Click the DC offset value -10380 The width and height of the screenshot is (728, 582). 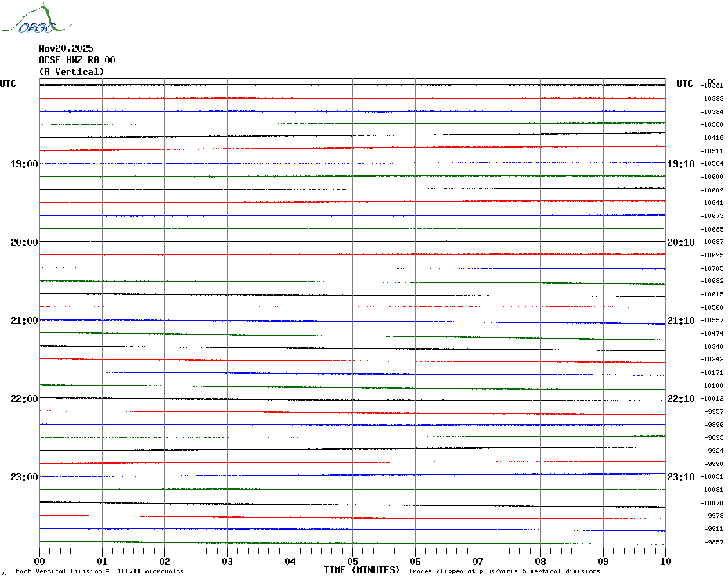pyautogui.click(x=712, y=124)
